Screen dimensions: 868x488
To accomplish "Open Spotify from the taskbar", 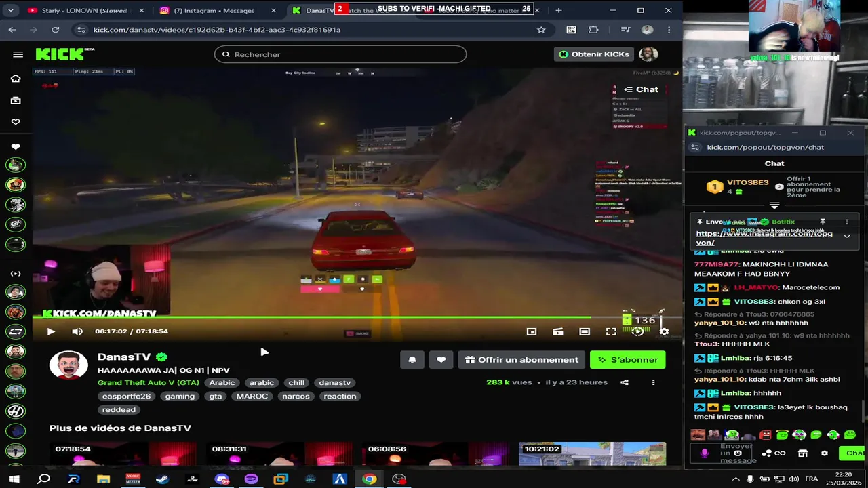I will click(x=252, y=479).
